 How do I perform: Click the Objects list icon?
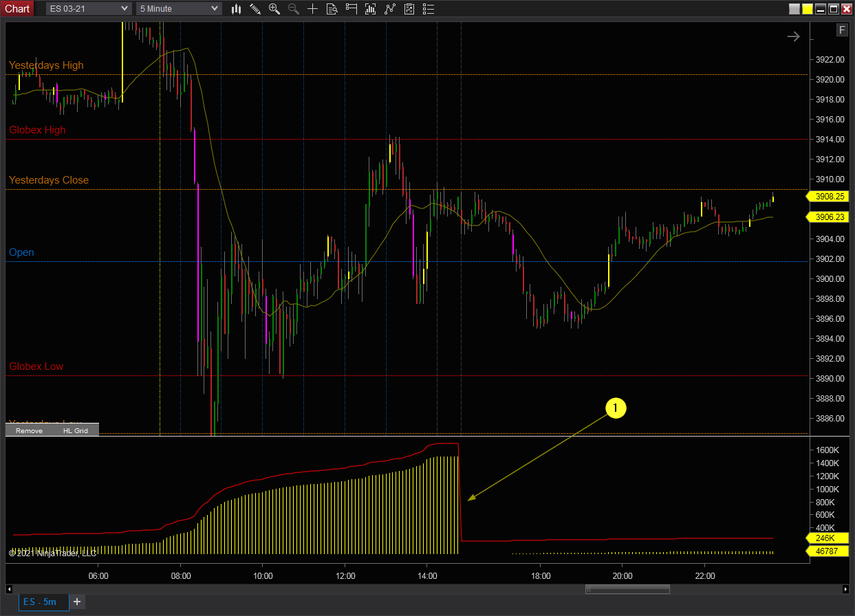pyautogui.click(x=428, y=9)
